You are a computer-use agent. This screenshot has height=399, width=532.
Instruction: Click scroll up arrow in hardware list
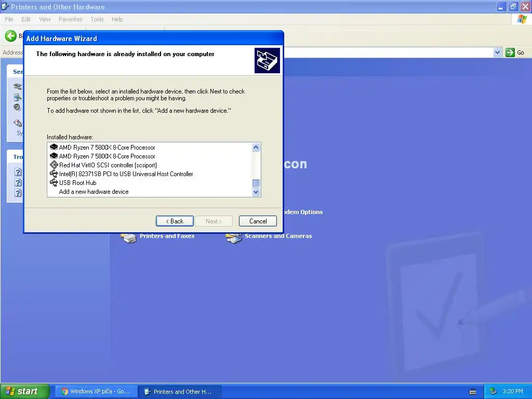click(256, 147)
